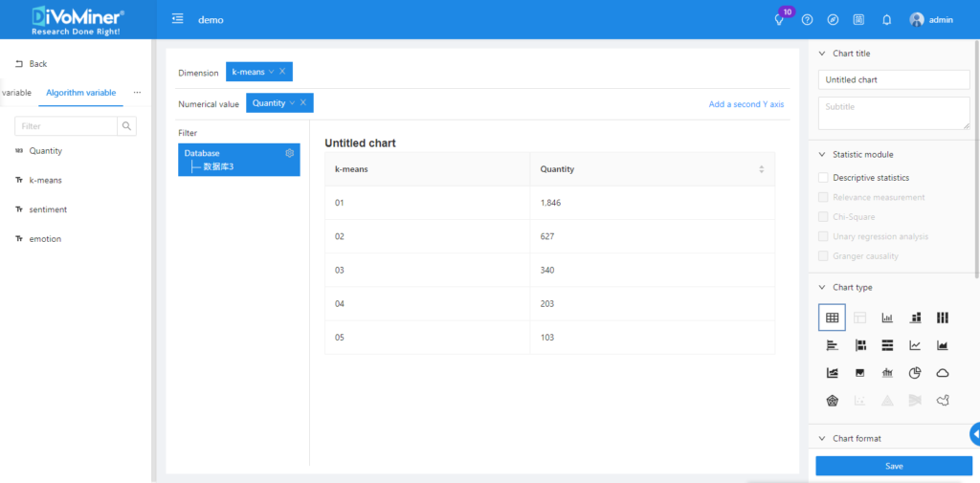Click Add a second Y axis link

(x=746, y=104)
